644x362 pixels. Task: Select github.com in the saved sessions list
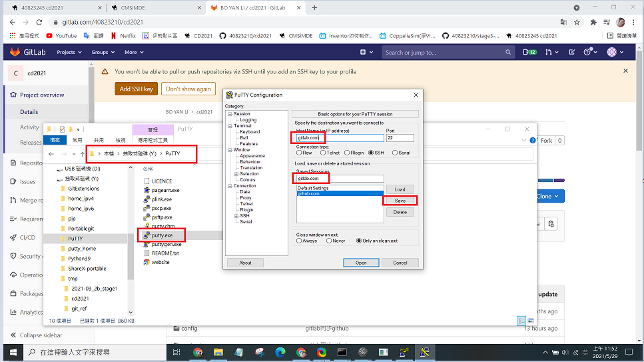(x=340, y=193)
